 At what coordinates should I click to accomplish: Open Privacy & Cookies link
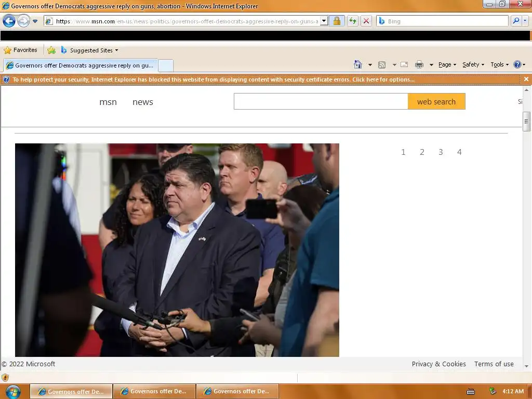438,364
